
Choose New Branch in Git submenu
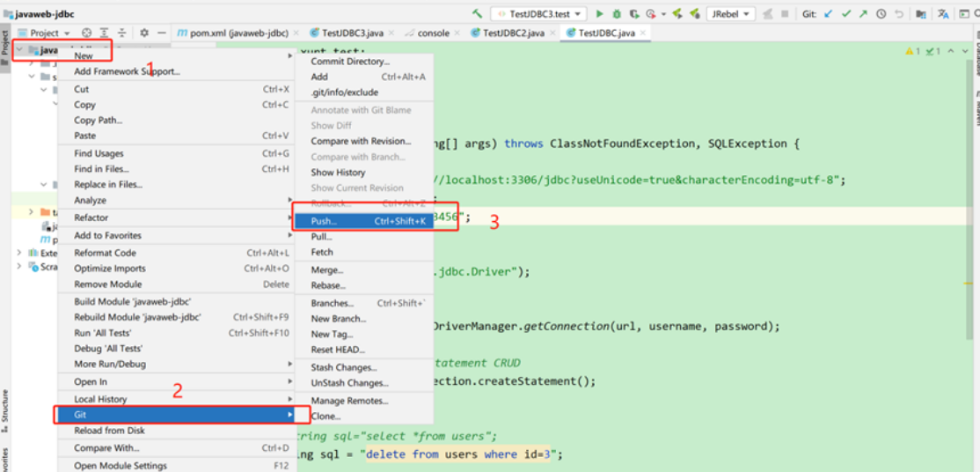364,319
